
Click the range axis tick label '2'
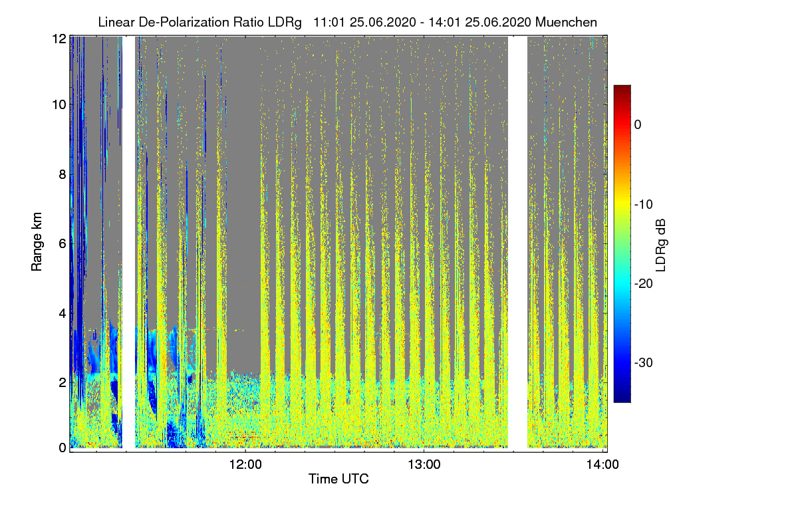tap(63, 382)
